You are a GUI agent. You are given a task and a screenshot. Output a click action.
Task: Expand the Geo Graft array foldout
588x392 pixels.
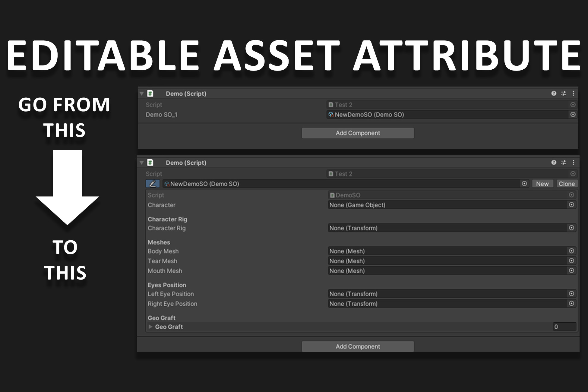point(150,327)
